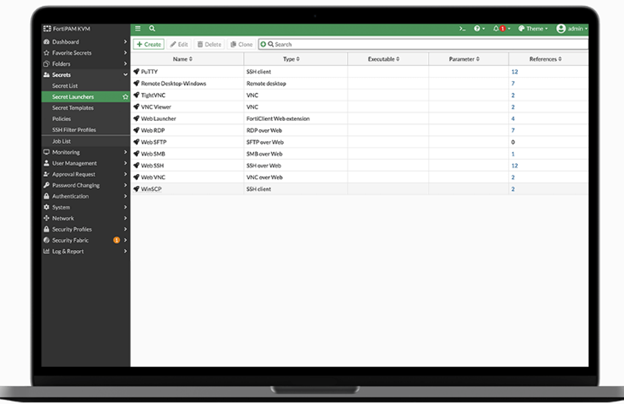This screenshot has height=404, width=624.
Task: Click the launcher icon next to Web RDP
Action: tap(136, 130)
